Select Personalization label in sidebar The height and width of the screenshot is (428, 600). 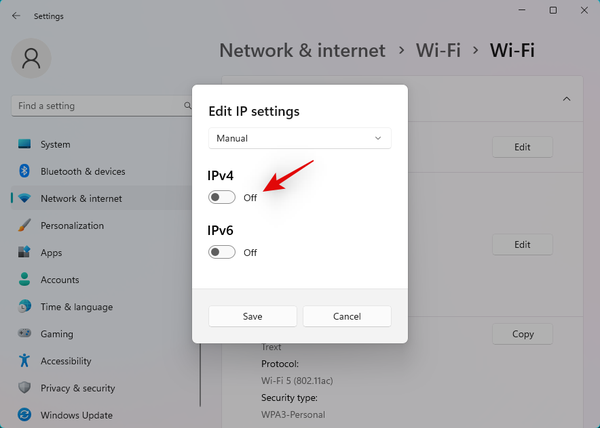[72, 226]
